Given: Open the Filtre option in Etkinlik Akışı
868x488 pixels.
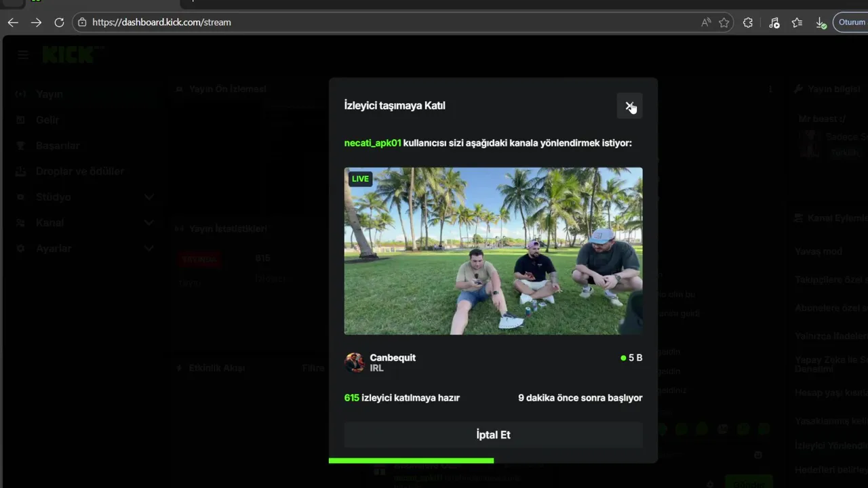Looking at the screenshot, I should tap(313, 368).
